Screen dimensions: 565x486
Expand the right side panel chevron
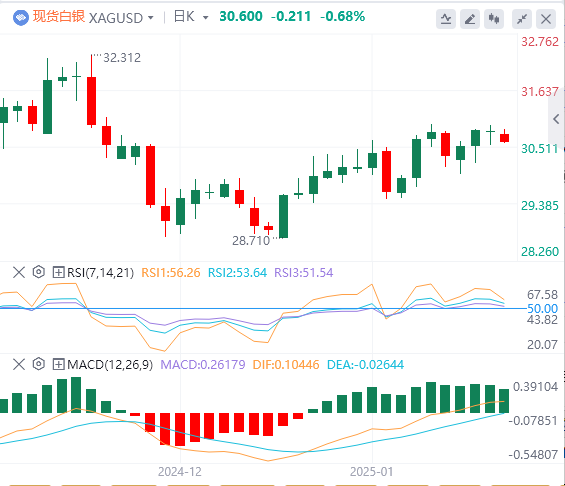click(556, 119)
